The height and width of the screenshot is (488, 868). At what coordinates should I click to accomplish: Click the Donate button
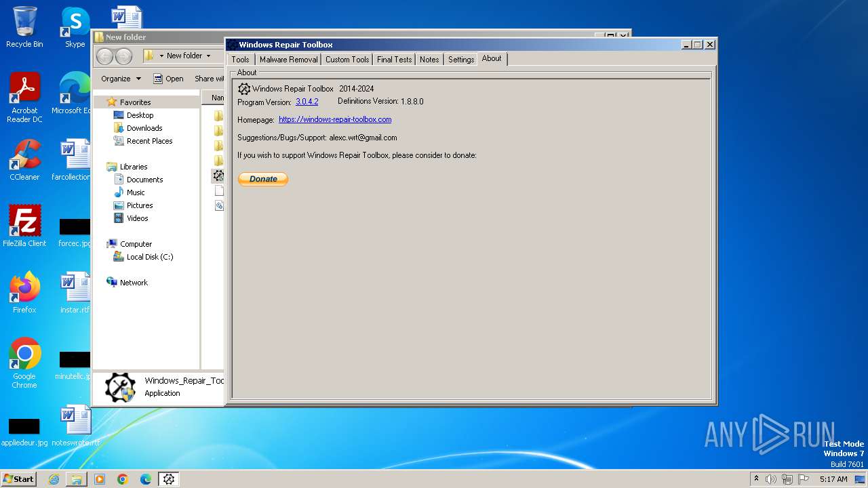point(263,179)
